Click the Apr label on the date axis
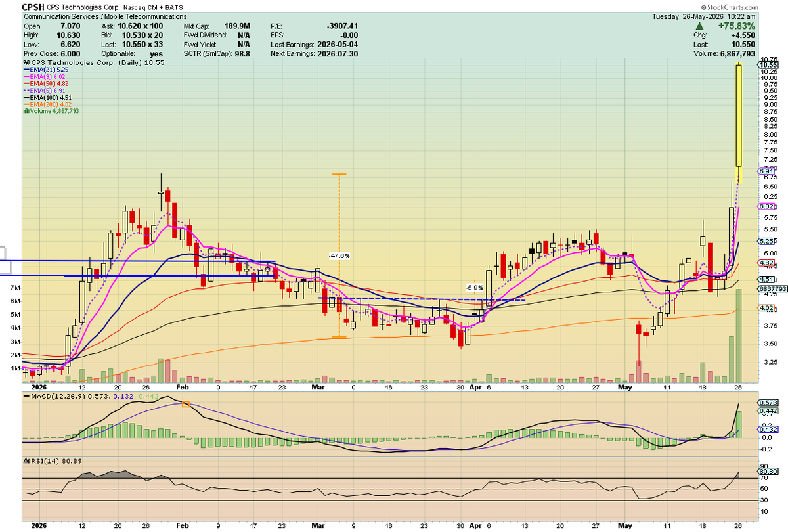The width and height of the screenshot is (788, 532). coord(475,388)
